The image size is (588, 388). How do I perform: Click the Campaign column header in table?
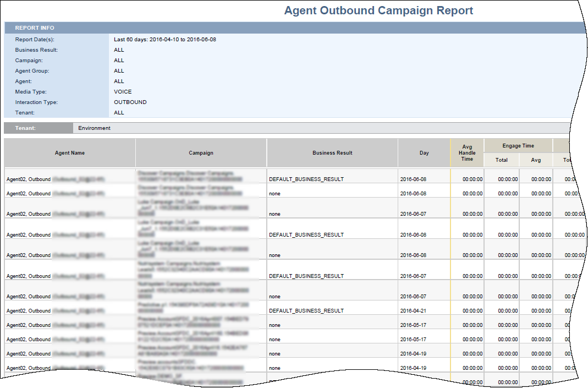[201, 153]
